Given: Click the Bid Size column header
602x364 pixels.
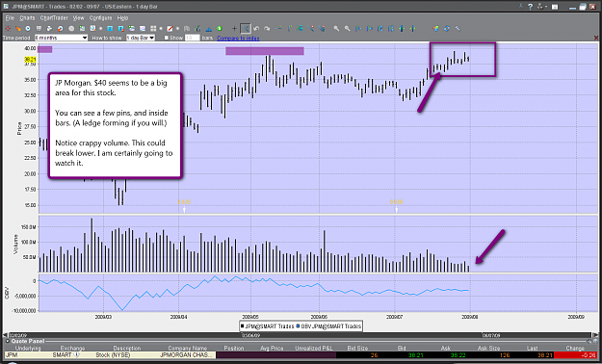Looking at the screenshot, I should [x=357, y=349].
